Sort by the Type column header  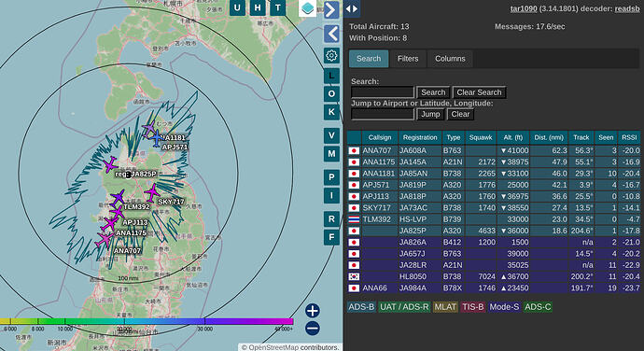(454, 137)
